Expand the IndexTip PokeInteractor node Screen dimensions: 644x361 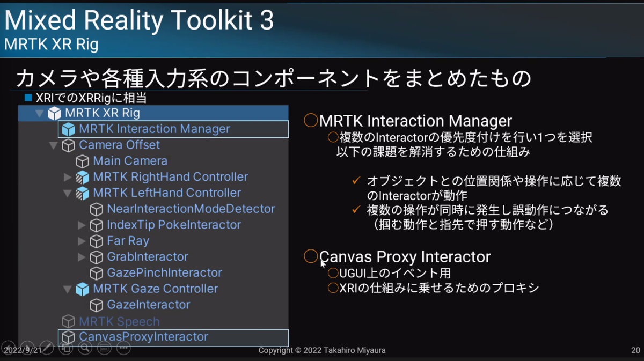pyautogui.click(x=82, y=225)
